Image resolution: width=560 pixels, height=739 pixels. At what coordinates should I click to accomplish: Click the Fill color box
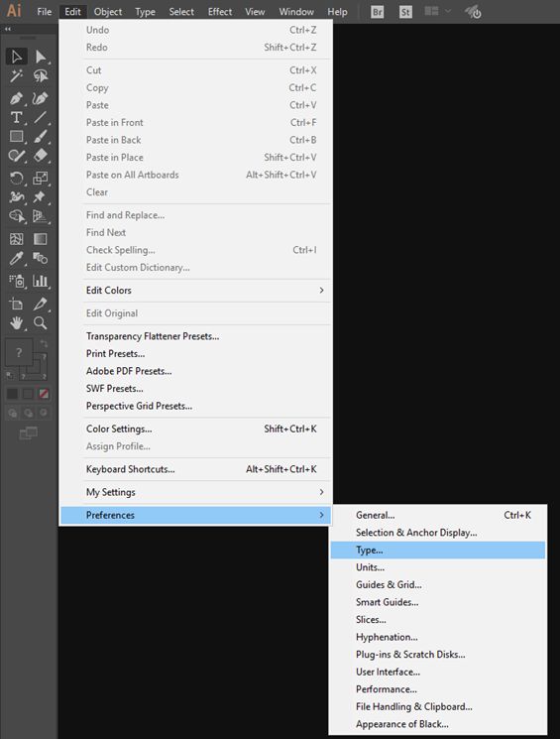pos(19,352)
